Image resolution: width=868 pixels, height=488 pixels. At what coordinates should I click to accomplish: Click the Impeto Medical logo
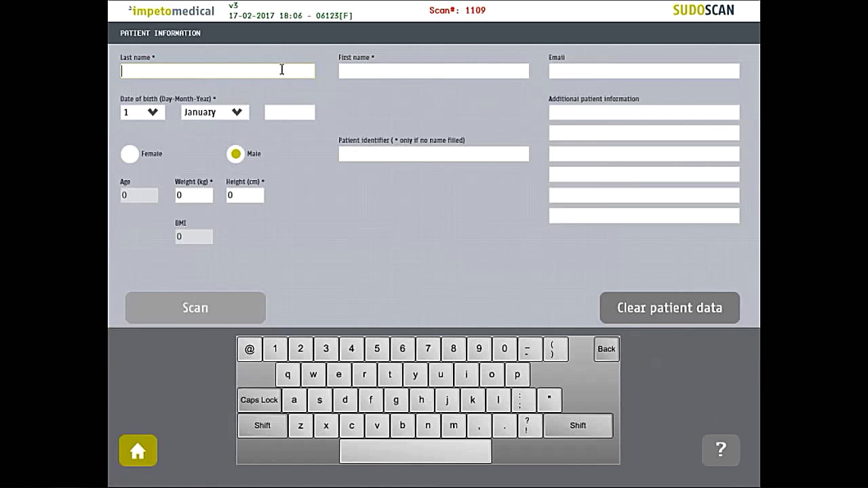[172, 11]
